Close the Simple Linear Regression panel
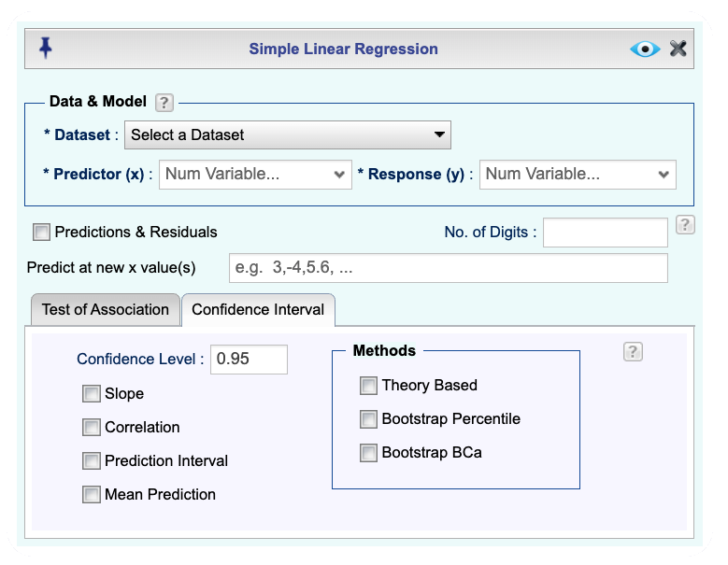 pos(678,49)
